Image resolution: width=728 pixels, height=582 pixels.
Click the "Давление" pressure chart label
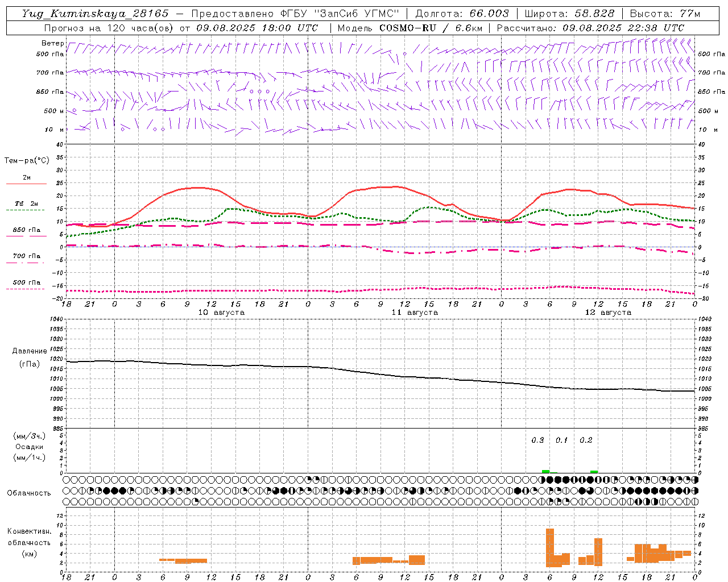30,351
